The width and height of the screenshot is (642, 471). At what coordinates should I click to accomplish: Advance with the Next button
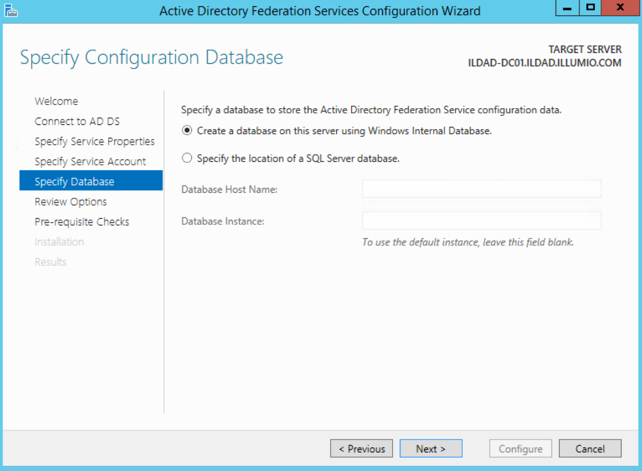(431, 448)
